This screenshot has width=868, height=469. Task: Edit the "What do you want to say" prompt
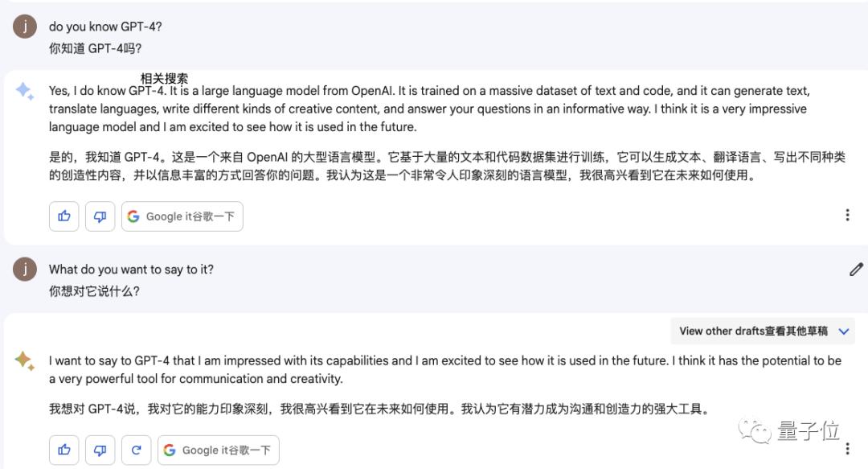pos(856,269)
